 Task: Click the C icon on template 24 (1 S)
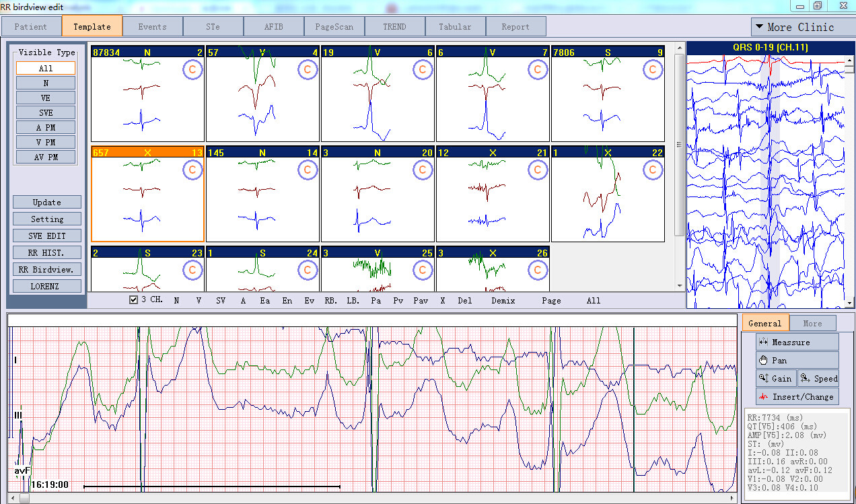click(x=308, y=271)
